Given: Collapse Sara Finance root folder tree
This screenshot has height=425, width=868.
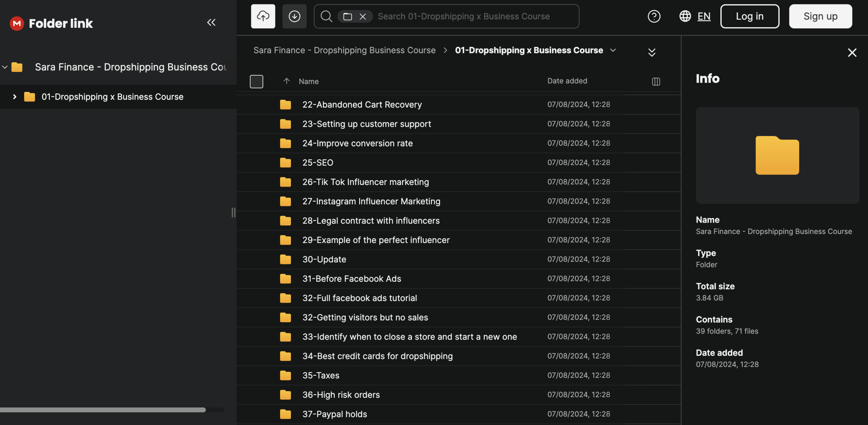Looking at the screenshot, I should pyautogui.click(x=5, y=67).
